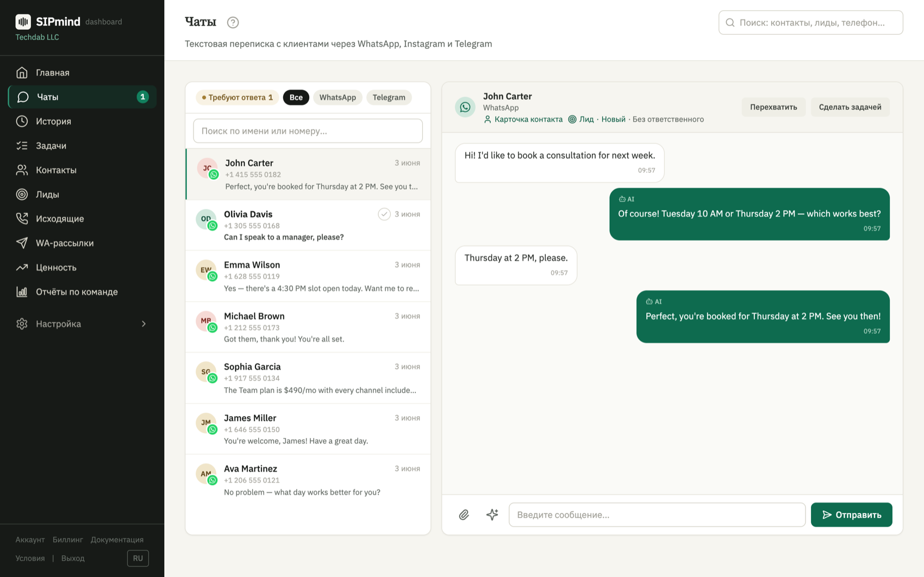Click John Carter's JC avatar
The image size is (924, 577).
[207, 168]
